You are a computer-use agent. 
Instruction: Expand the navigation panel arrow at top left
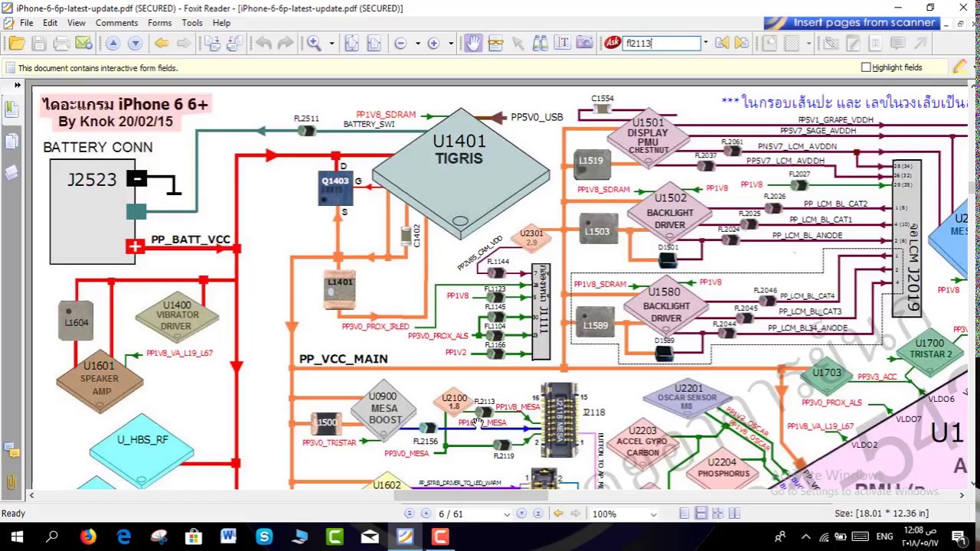[x=17, y=85]
